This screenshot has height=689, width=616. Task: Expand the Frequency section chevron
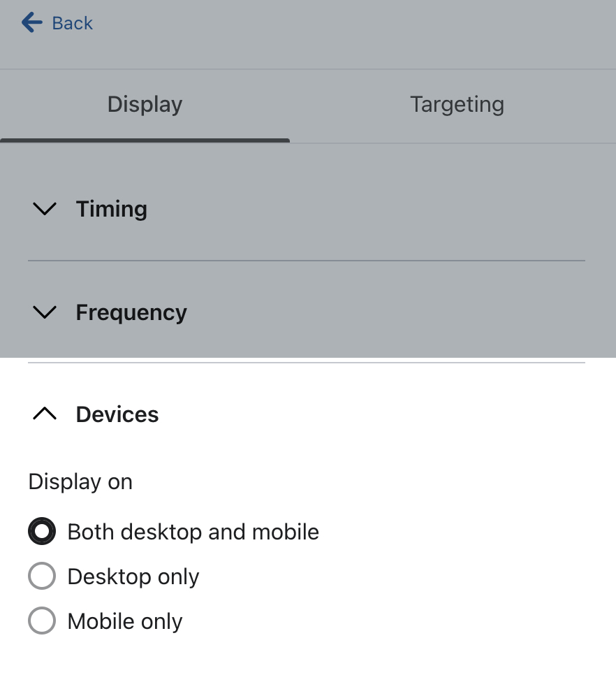click(45, 312)
